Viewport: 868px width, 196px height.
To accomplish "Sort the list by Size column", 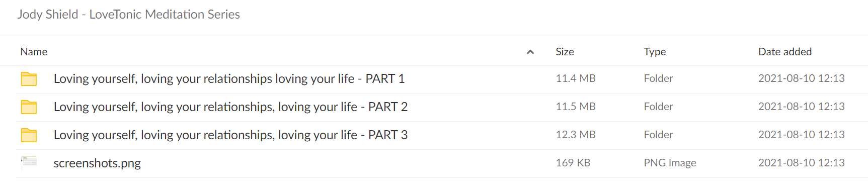I will 565,52.
